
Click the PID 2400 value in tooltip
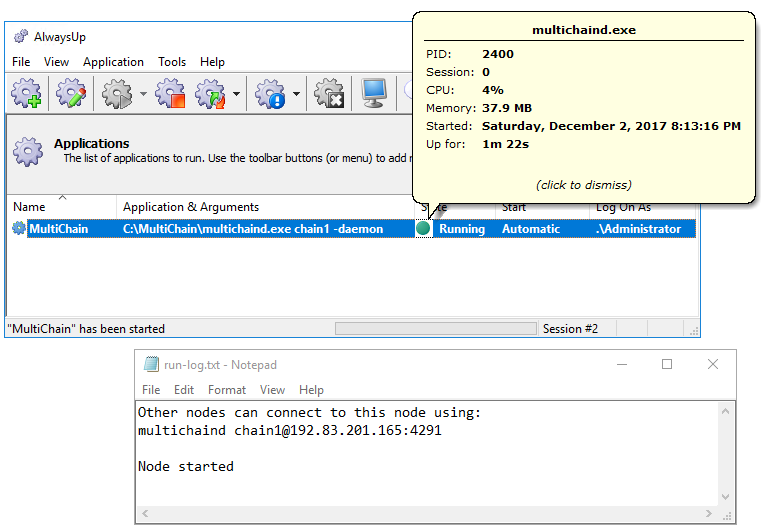coord(498,54)
